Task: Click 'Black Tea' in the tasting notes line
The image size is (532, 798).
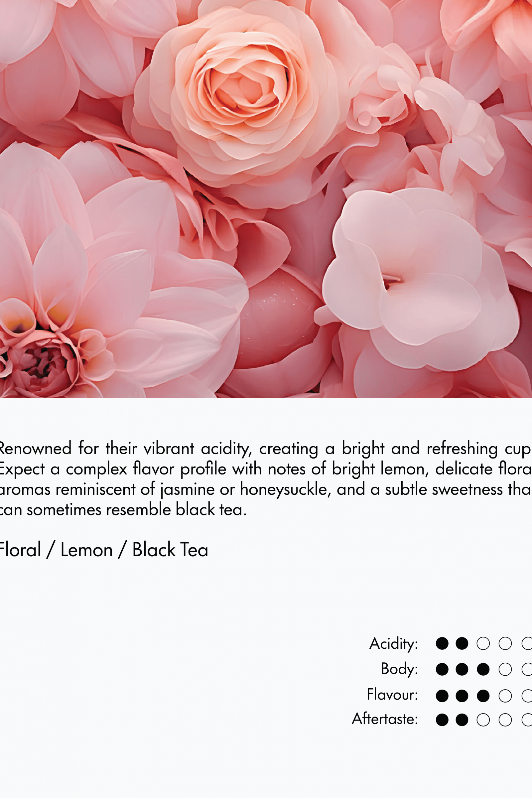Action: [170, 550]
